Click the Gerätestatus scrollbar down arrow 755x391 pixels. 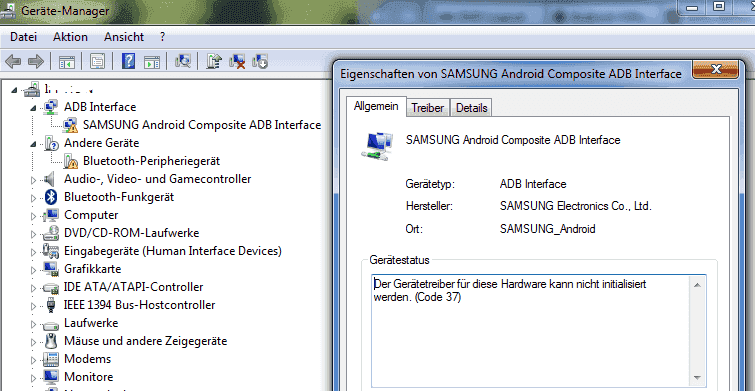(697, 377)
